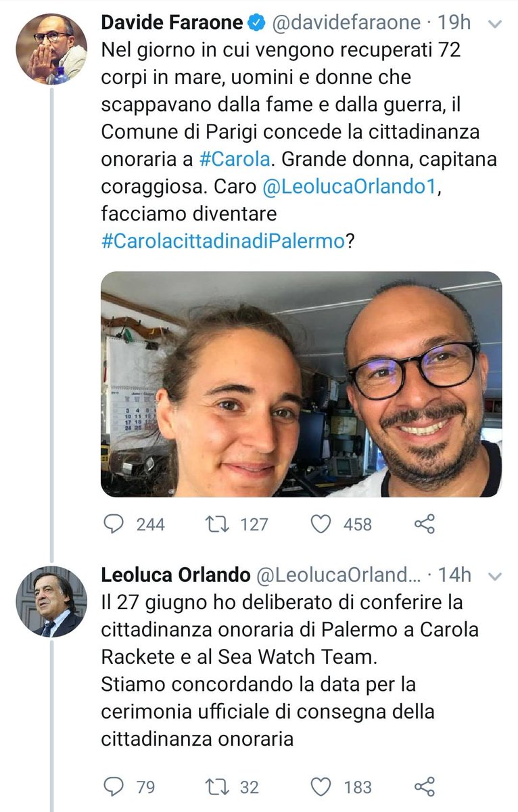The height and width of the screenshot is (812, 518).
Task: Open the #Carola hashtag
Action: coord(235,159)
